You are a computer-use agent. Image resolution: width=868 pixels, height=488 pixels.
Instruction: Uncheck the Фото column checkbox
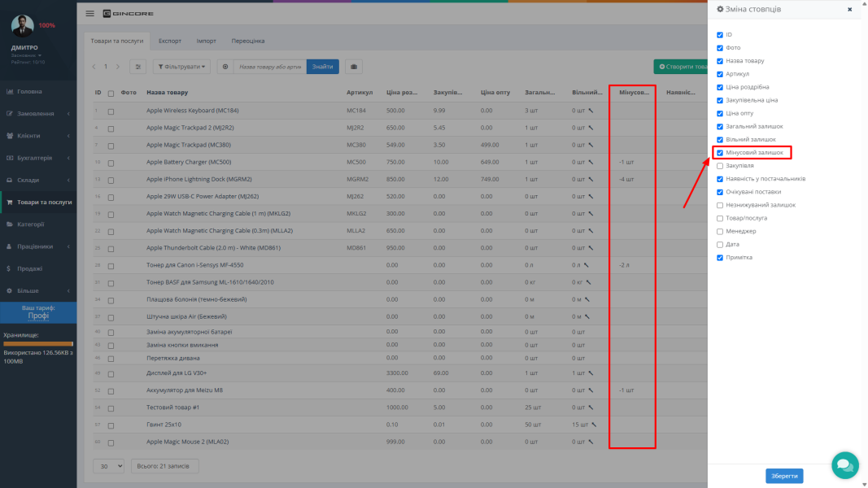[x=720, y=48]
